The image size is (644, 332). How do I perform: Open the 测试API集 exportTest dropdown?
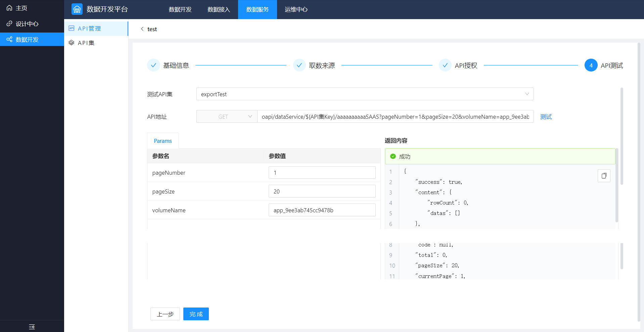365,94
